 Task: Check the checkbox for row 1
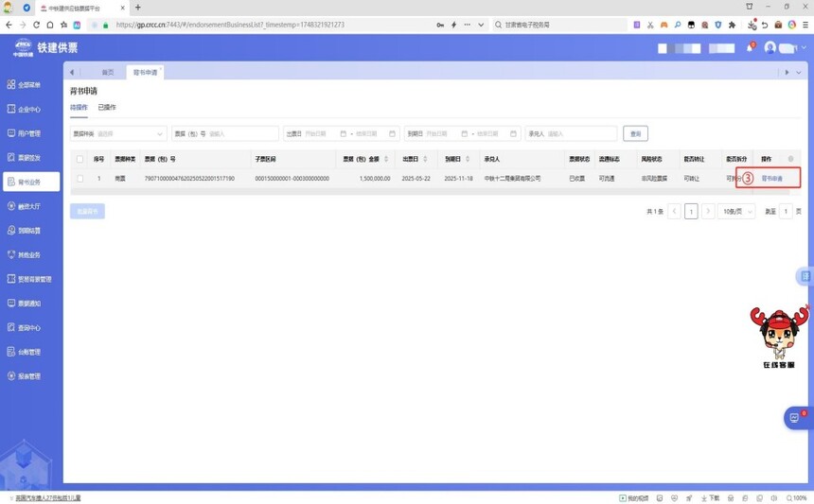click(80, 179)
